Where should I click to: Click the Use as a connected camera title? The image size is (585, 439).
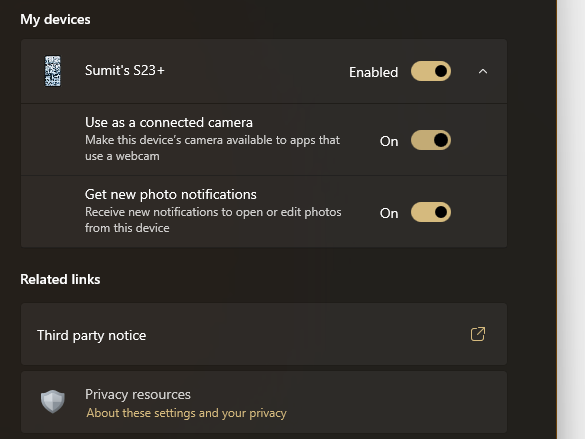click(169, 122)
